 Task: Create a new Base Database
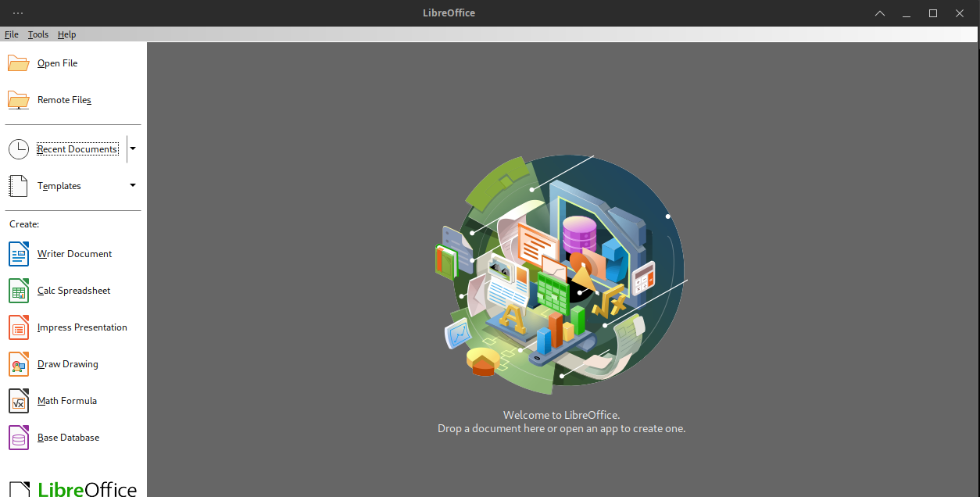pos(68,438)
